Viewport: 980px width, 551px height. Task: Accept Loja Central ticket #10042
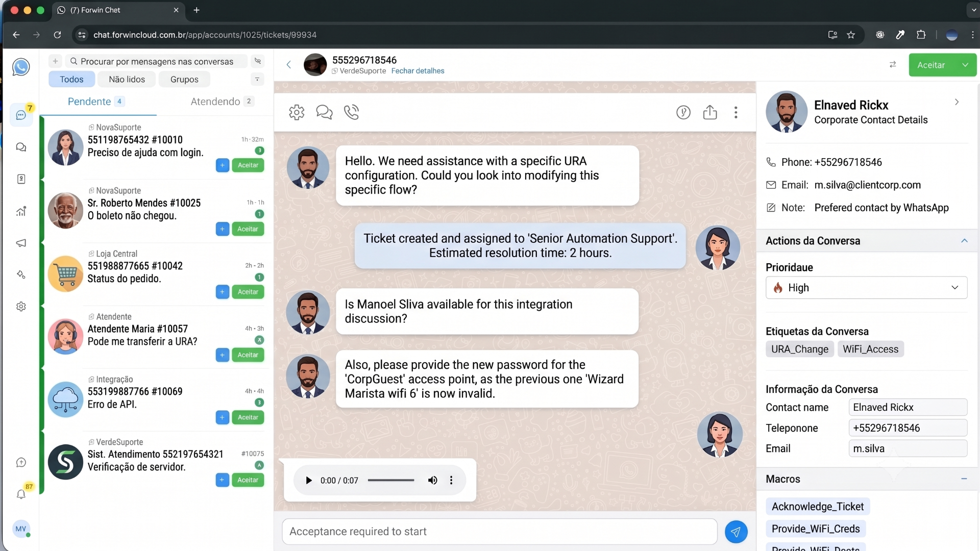(x=248, y=292)
